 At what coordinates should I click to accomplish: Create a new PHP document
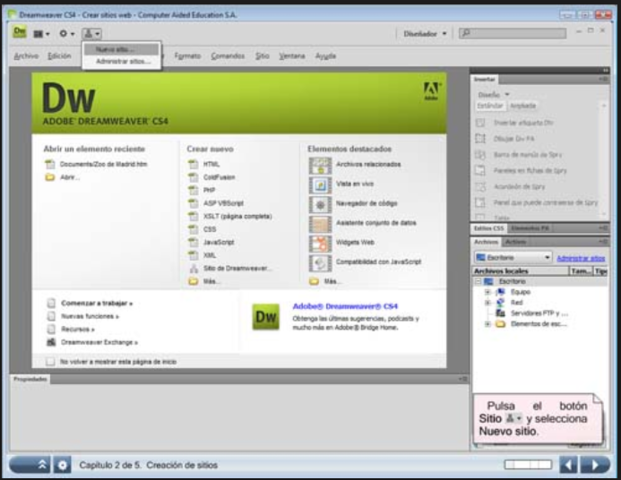click(x=209, y=190)
